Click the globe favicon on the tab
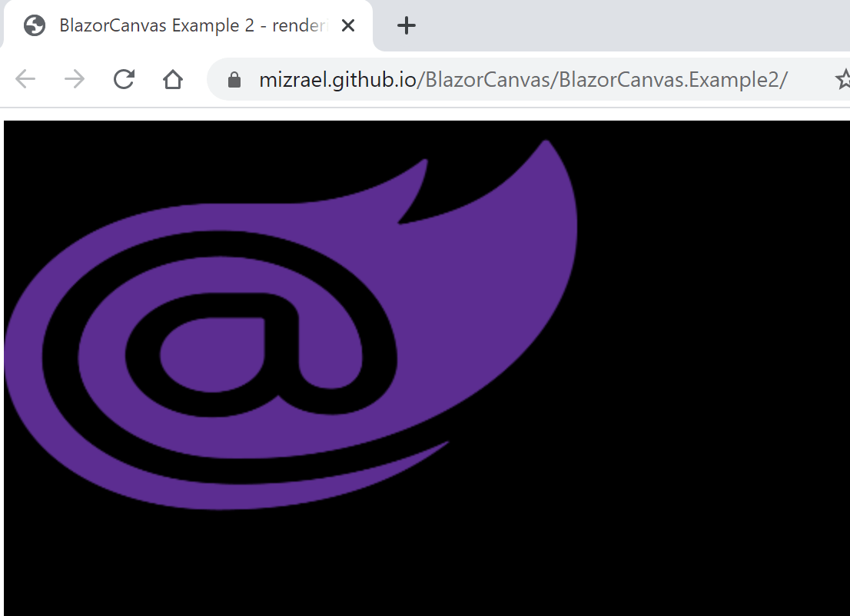Viewport: 850px width, 616px height. click(x=34, y=25)
